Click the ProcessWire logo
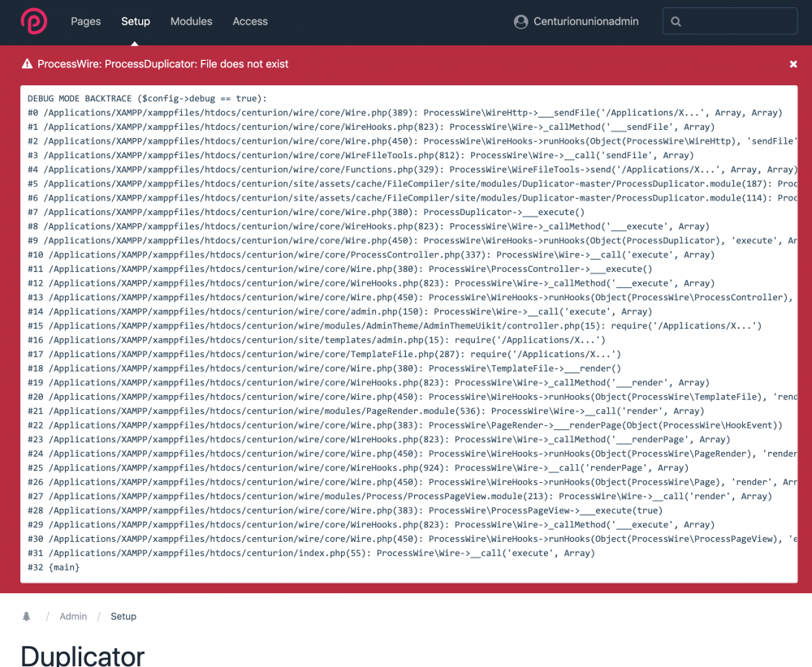 click(x=34, y=21)
